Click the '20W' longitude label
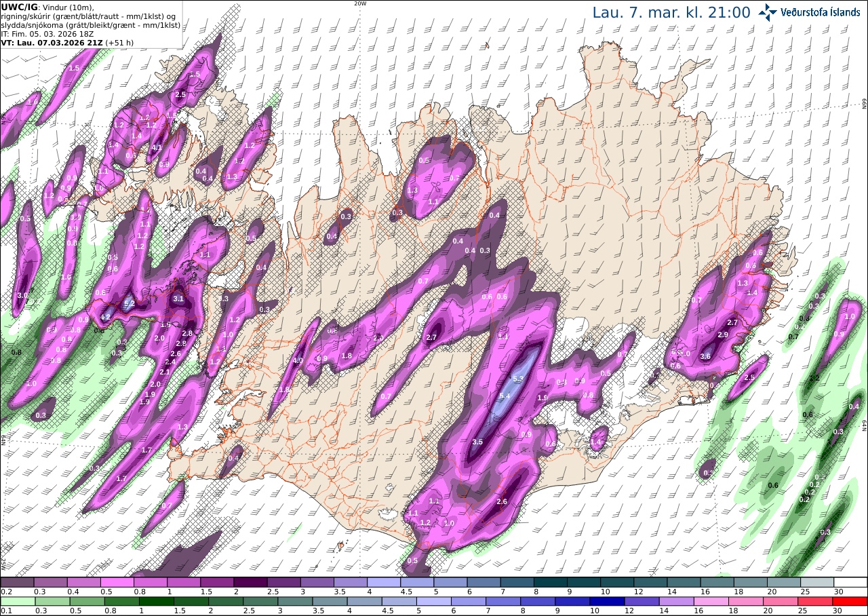The height and width of the screenshot is (616, 868). click(360, 3)
